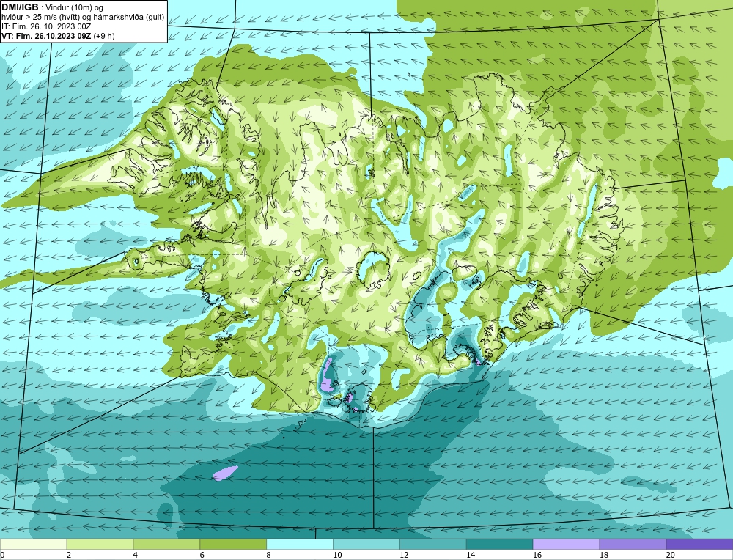This screenshot has width=733, height=560.
Task: Click the 8–10 m/s pale cyan swatch
Action: 300,544
